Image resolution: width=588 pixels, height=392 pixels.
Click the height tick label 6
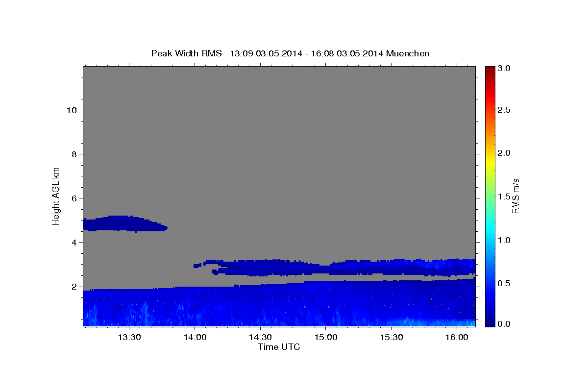pyautogui.click(x=73, y=198)
